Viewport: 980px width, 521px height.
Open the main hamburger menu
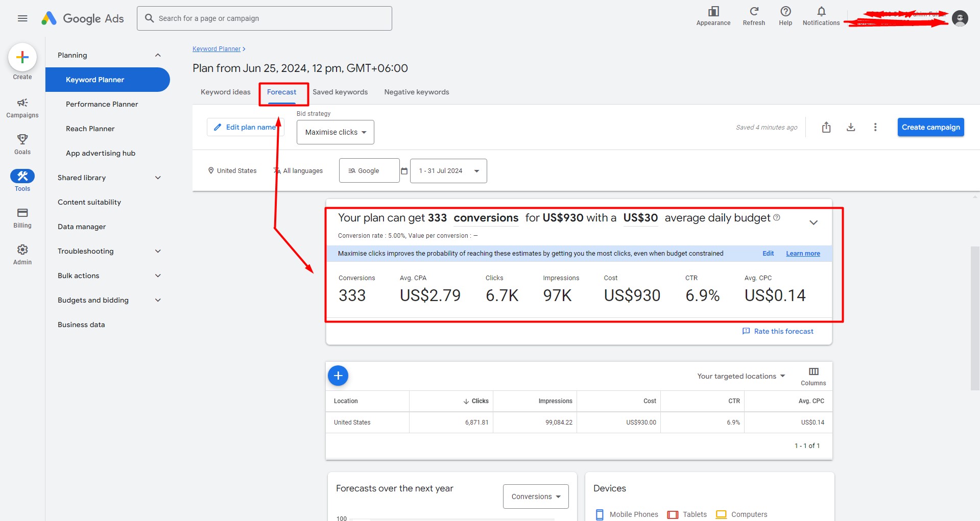[x=22, y=18]
